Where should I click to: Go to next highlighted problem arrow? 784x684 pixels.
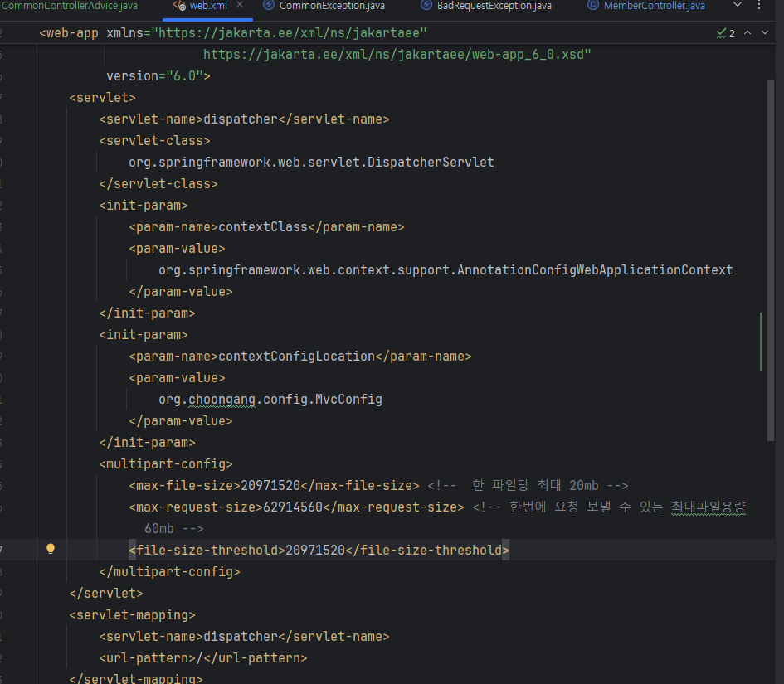pos(764,33)
